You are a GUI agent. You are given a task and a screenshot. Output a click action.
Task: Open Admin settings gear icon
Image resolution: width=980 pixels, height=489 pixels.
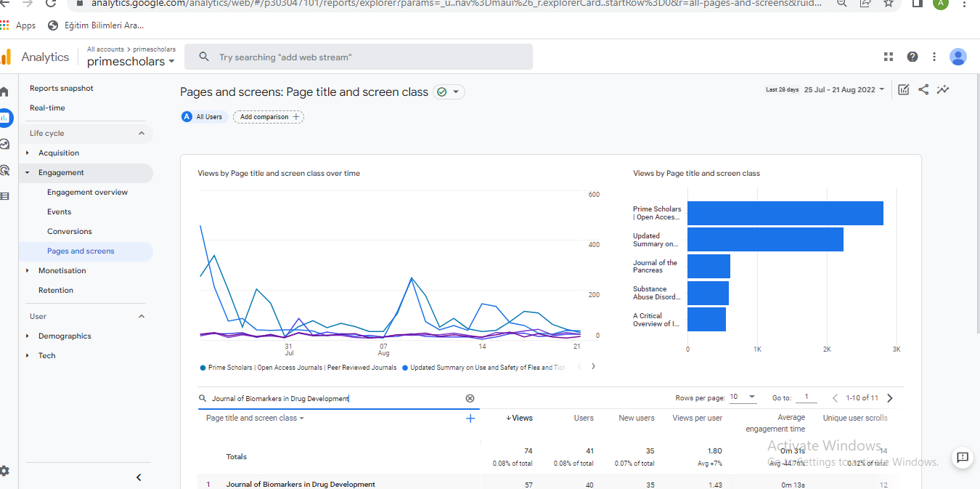pyautogui.click(x=5, y=471)
